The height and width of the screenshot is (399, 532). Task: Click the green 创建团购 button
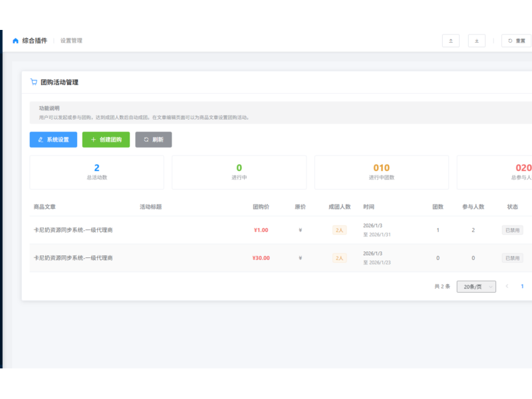pos(106,140)
